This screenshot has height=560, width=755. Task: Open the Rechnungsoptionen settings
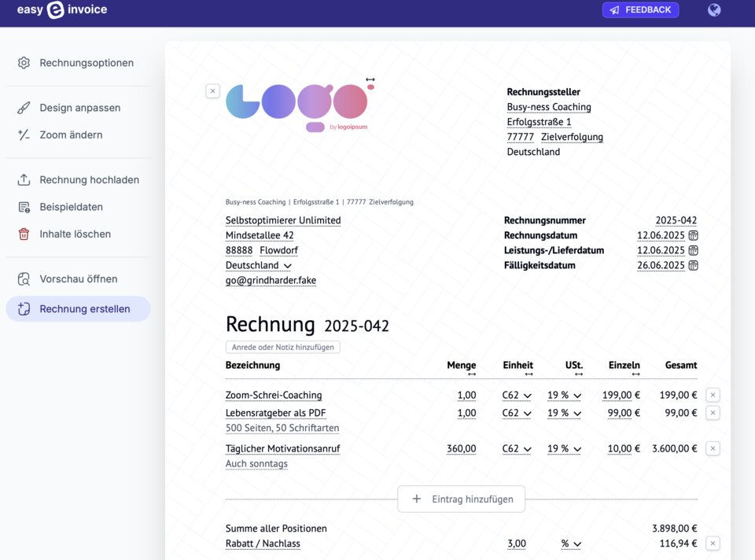86,62
